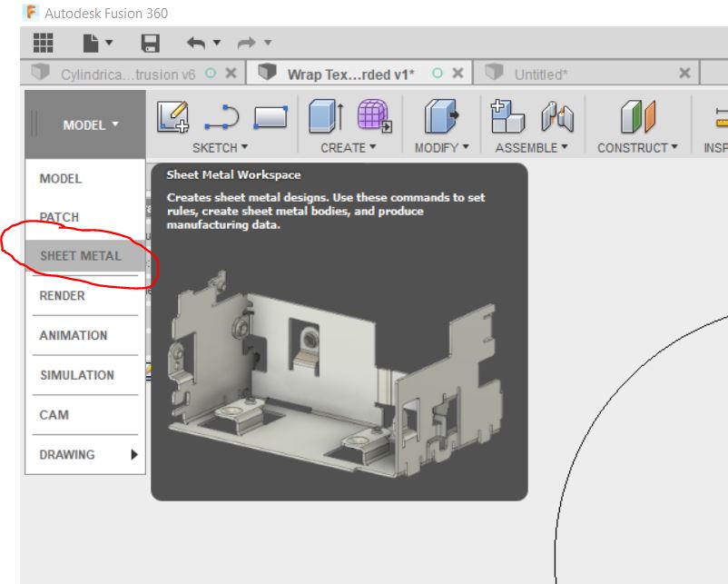Open the CREATE dropdown menu
Viewport: 728px width, 584px height.
pos(349,148)
